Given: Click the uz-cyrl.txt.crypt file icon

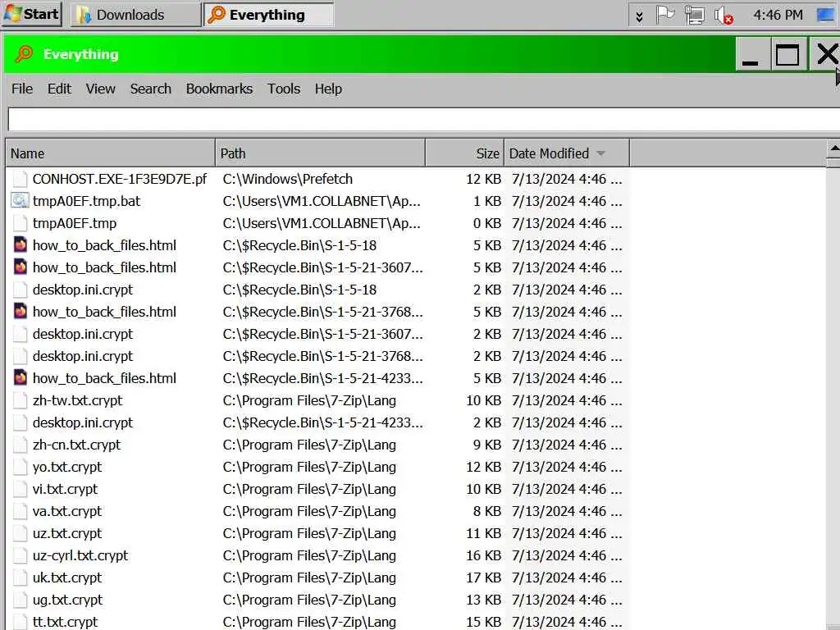Looking at the screenshot, I should 20,555.
